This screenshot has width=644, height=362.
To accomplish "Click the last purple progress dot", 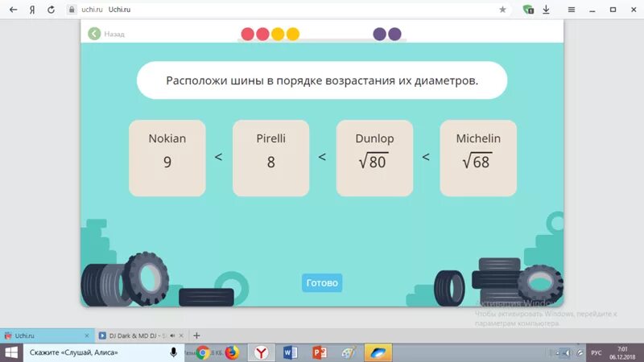I will pos(394,34).
